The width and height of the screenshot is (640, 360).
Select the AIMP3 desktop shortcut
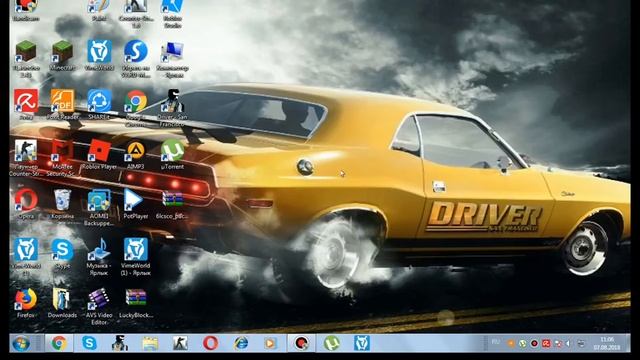(136, 154)
